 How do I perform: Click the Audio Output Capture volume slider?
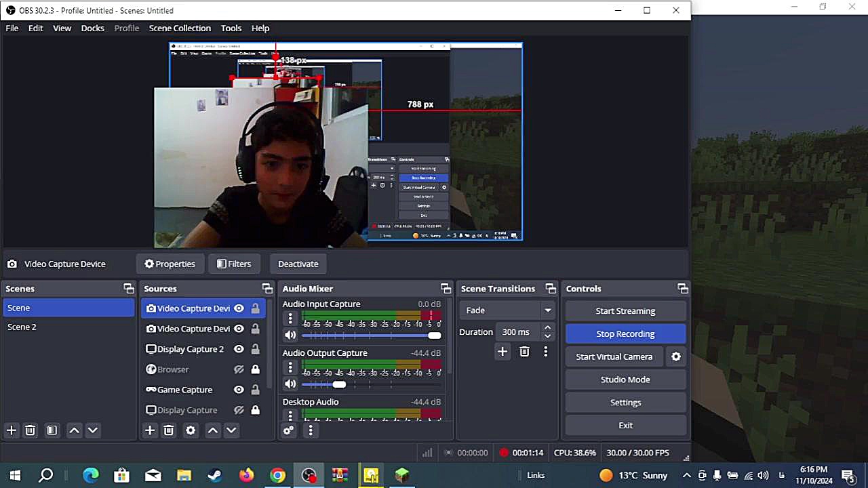click(372, 384)
